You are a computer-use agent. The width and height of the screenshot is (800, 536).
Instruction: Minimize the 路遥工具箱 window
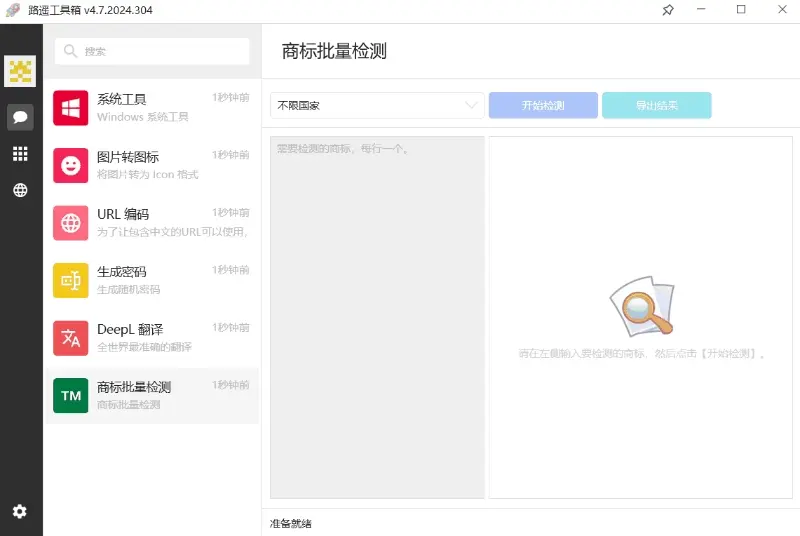coord(701,9)
